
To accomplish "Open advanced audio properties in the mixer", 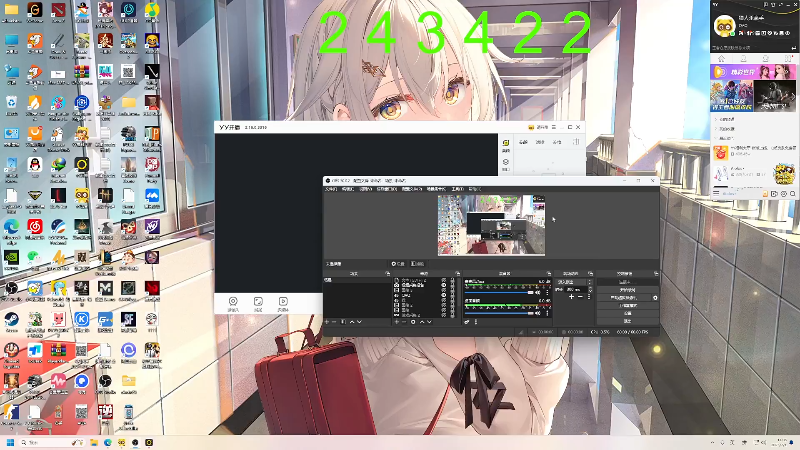I will point(467,322).
